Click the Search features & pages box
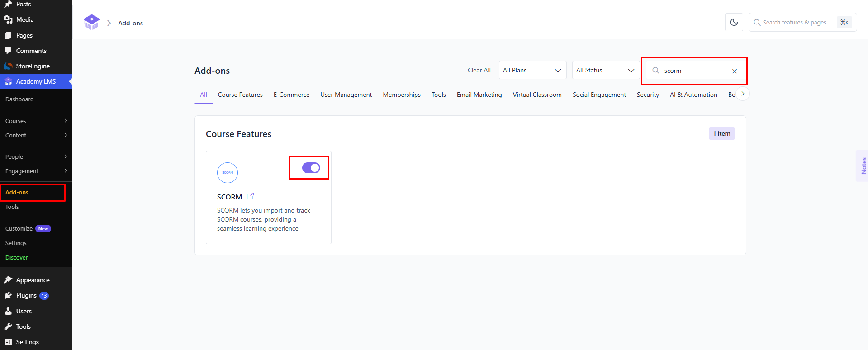868x350 pixels. (x=802, y=22)
